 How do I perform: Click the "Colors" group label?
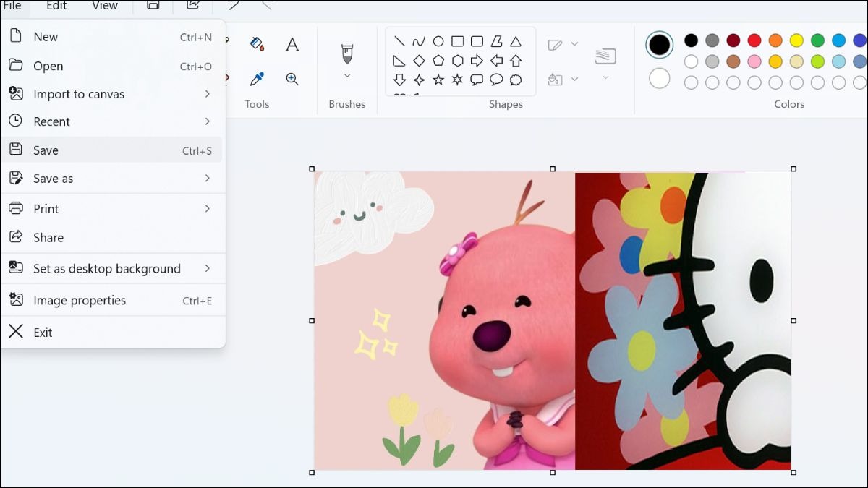pos(789,104)
